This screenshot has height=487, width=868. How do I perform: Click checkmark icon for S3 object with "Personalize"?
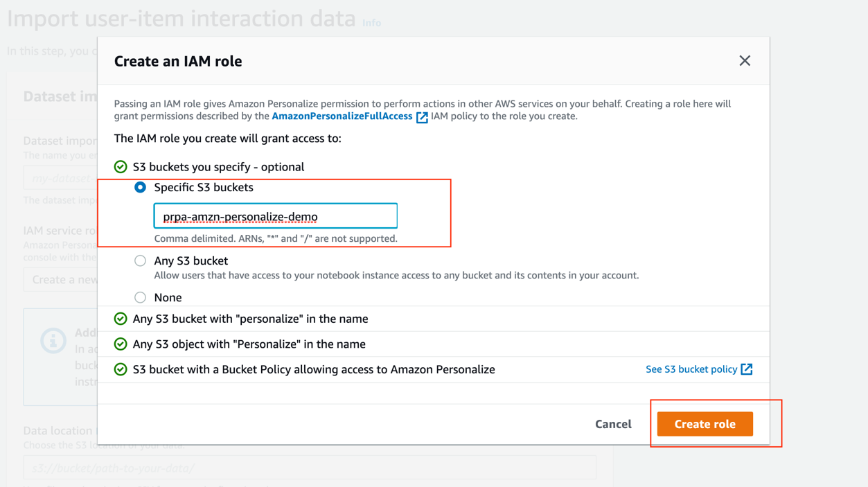121,344
